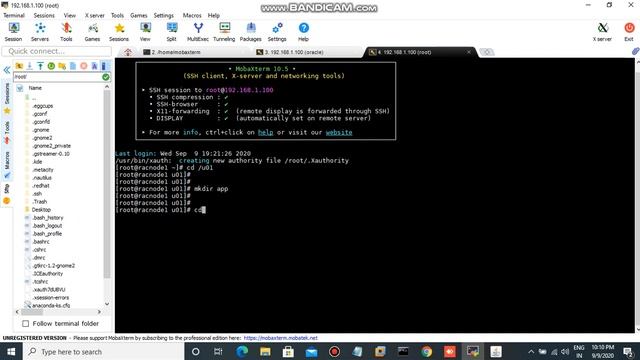The image size is (640, 360).
Task: Enable Follow terminal folder checkbox
Action: point(26,324)
